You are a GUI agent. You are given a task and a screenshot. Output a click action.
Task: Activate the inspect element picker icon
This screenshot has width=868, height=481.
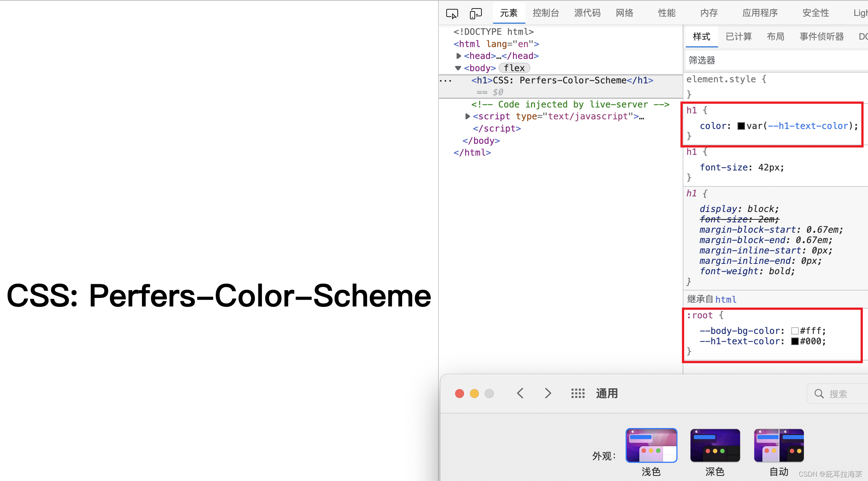452,14
